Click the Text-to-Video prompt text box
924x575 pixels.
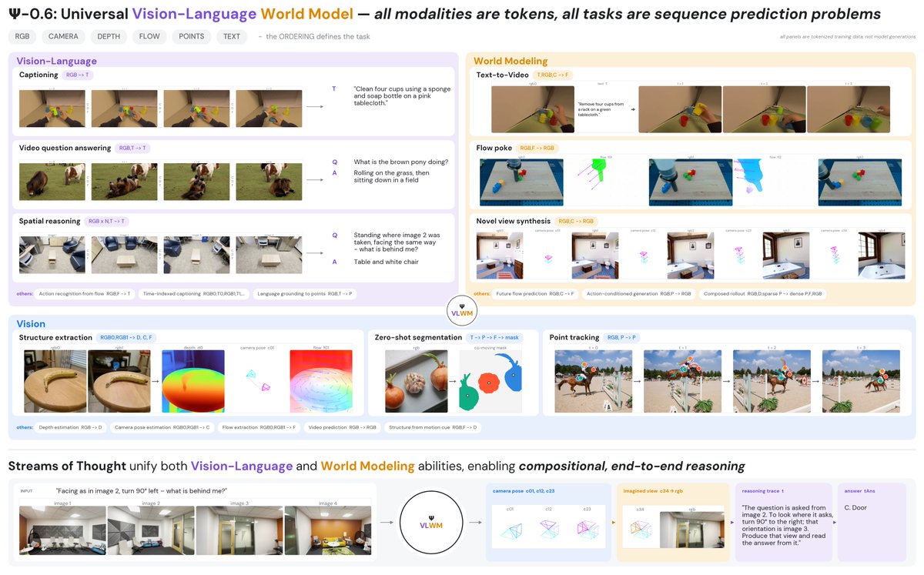coord(600,110)
